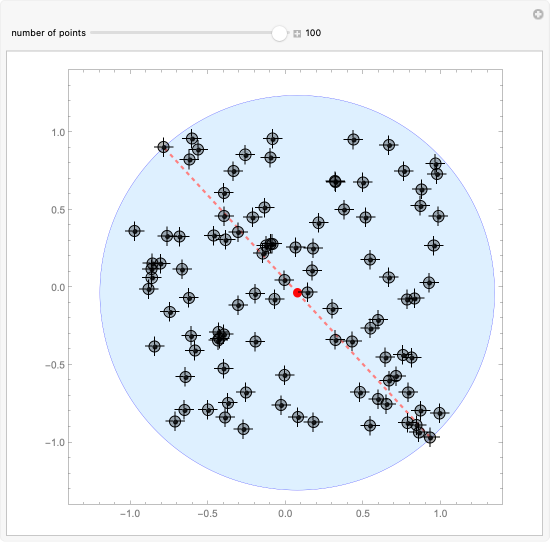
Task: Click the y-axis tick label 0.0
Action: point(58,287)
